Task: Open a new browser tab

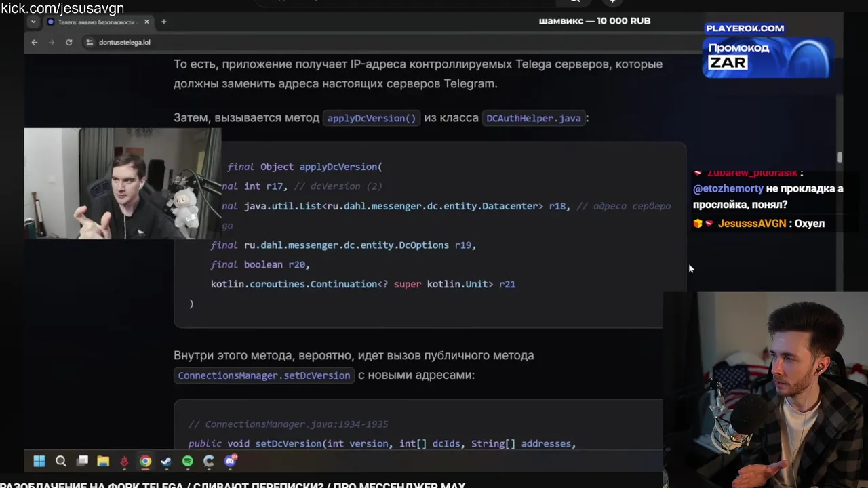Action: 163,22
